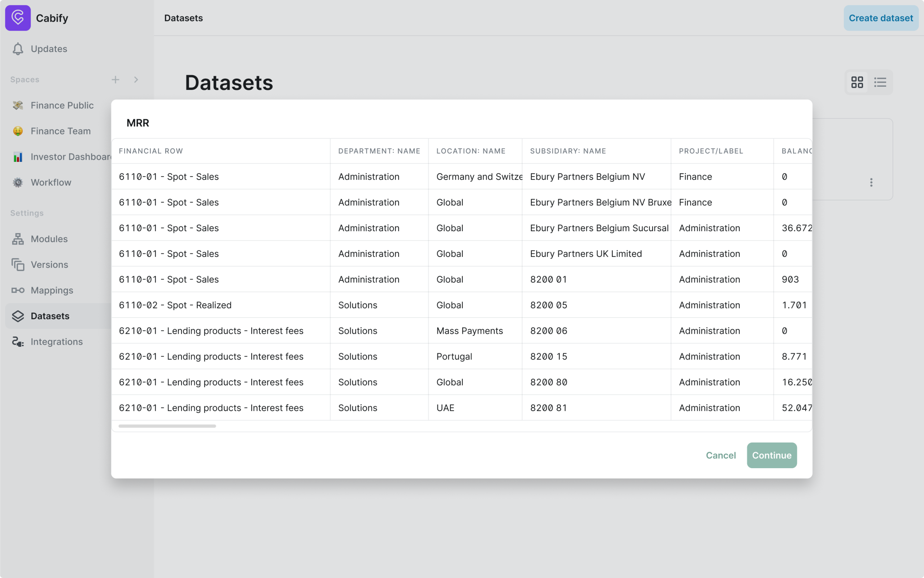
Task: Click Create dataset button
Action: point(881,18)
